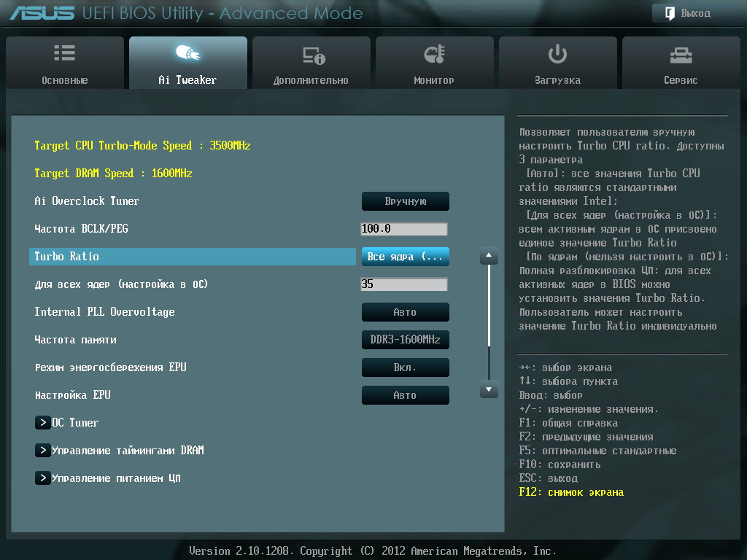Viewport: 747px width, 560px height.
Task: Click Target DRAM Speed 1600MHz text
Action: coord(113,174)
